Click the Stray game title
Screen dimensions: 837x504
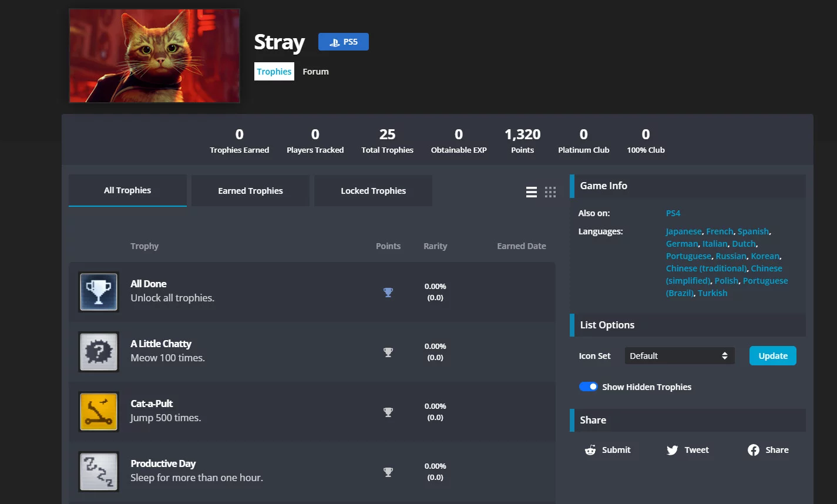280,42
